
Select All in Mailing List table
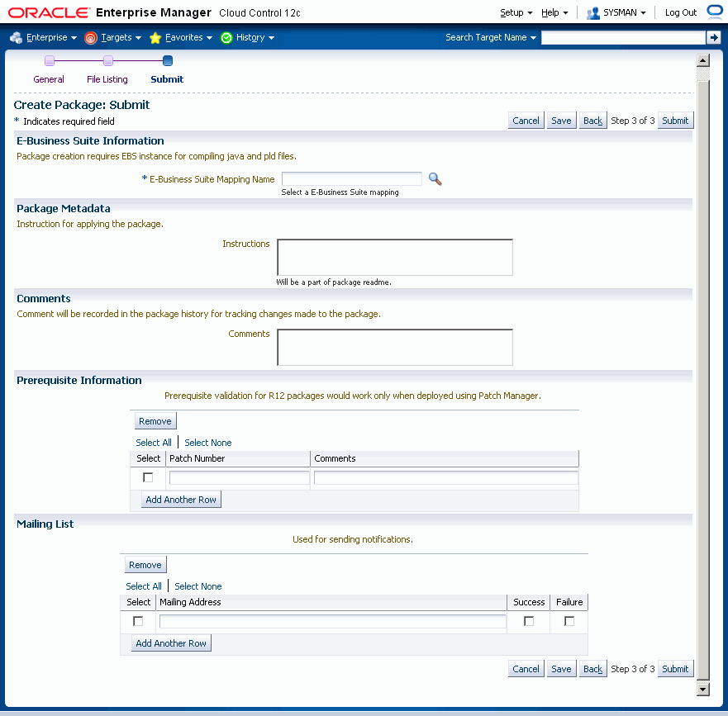[144, 586]
